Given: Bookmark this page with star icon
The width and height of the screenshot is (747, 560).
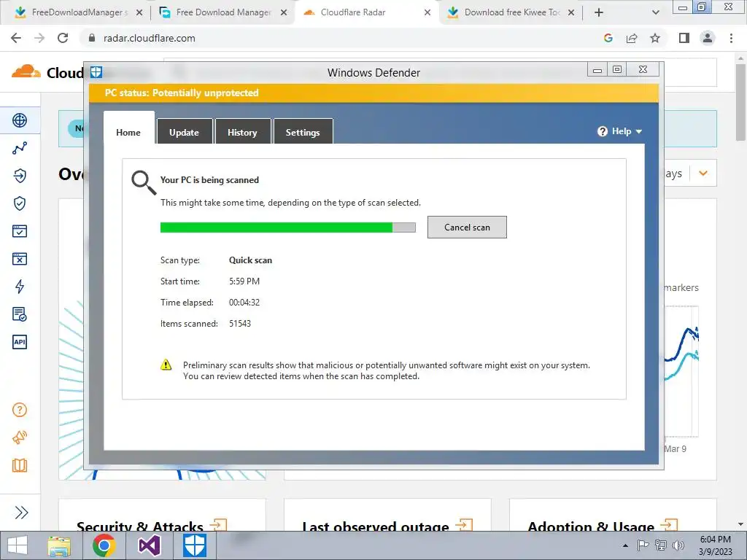Looking at the screenshot, I should 655,38.
